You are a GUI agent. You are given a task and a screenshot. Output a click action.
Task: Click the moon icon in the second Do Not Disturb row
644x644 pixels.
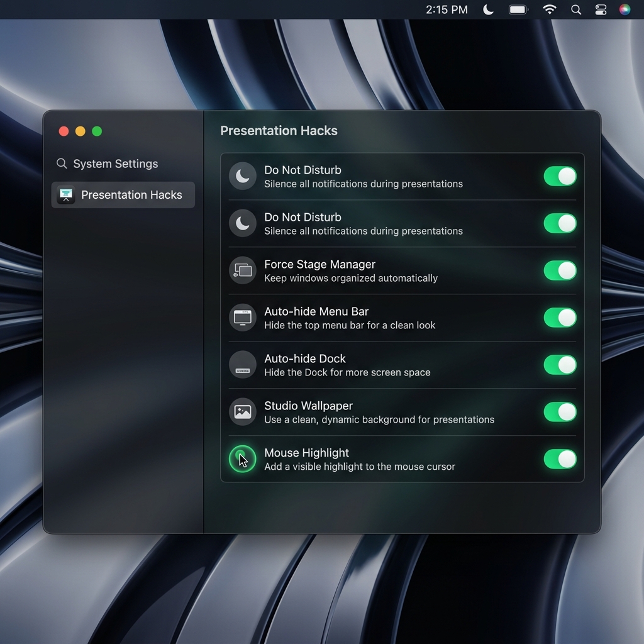point(242,223)
